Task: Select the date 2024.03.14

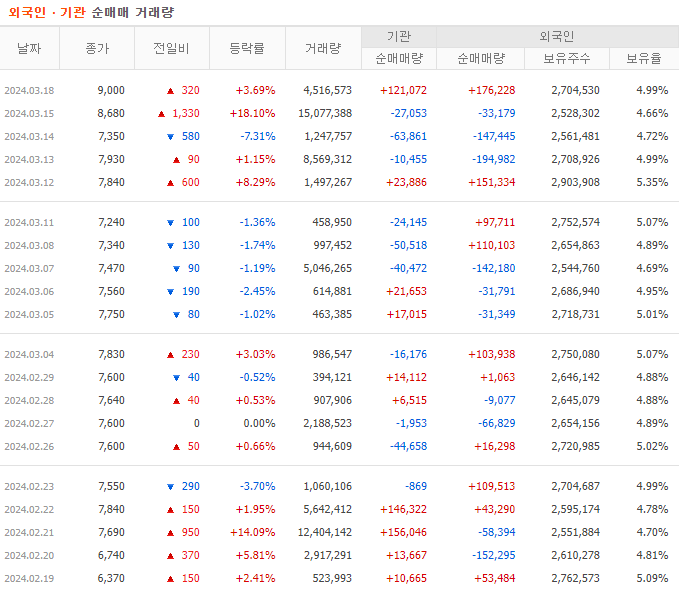Action: coord(29,137)
